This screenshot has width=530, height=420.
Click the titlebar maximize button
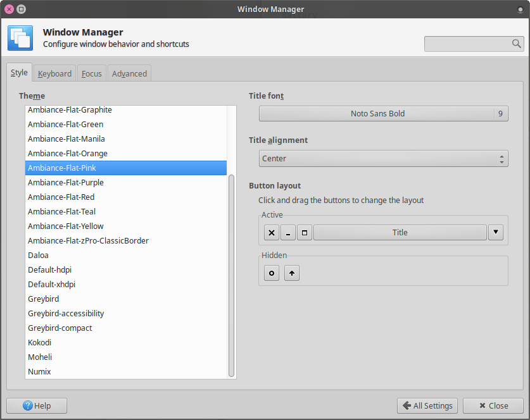click(x=22, y=9)
